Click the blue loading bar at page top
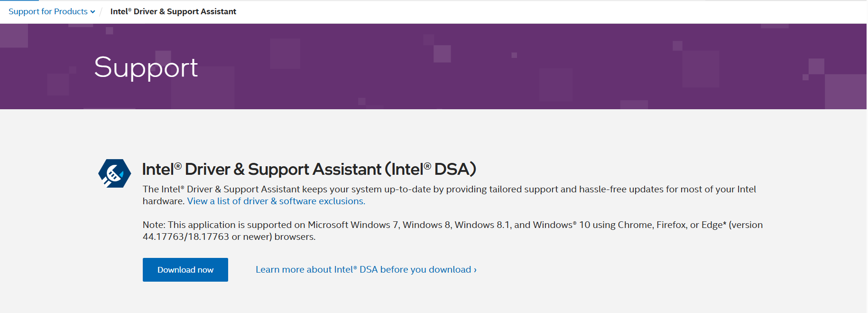The image size is (868, 313). pyautogui.click(x=19, y=0)
